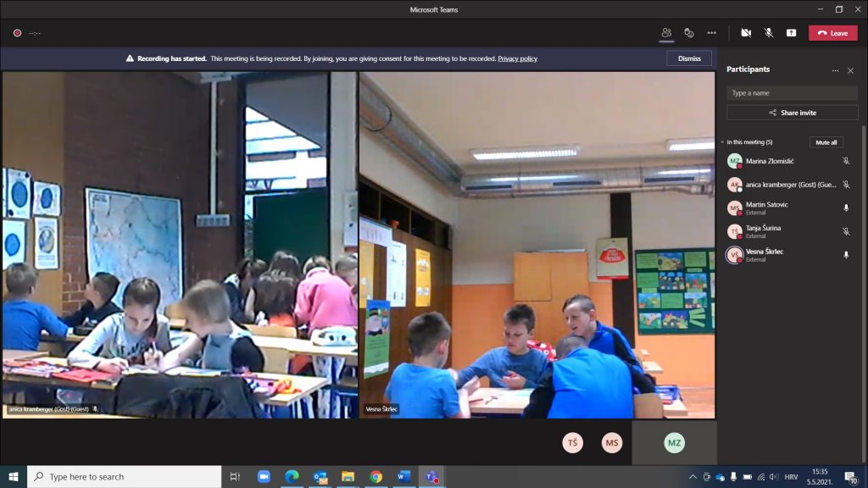The image size is (868, 488).
Task: Open File Explorer from the taskbar
Action: (348, 476)
